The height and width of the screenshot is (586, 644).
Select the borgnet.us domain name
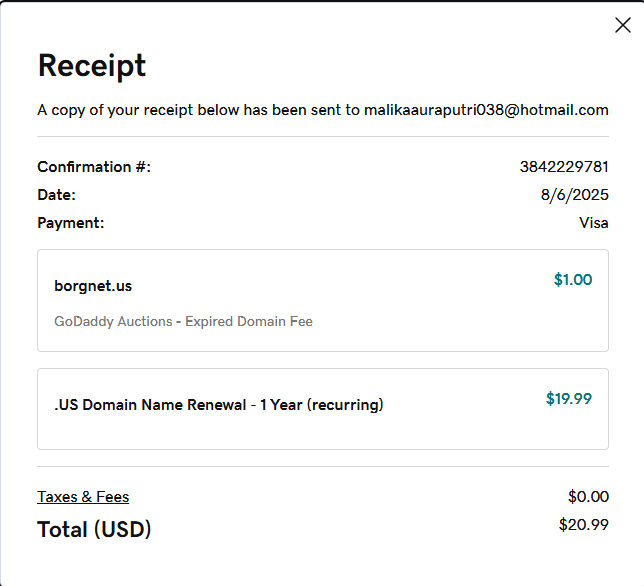(x=93, y=286)
